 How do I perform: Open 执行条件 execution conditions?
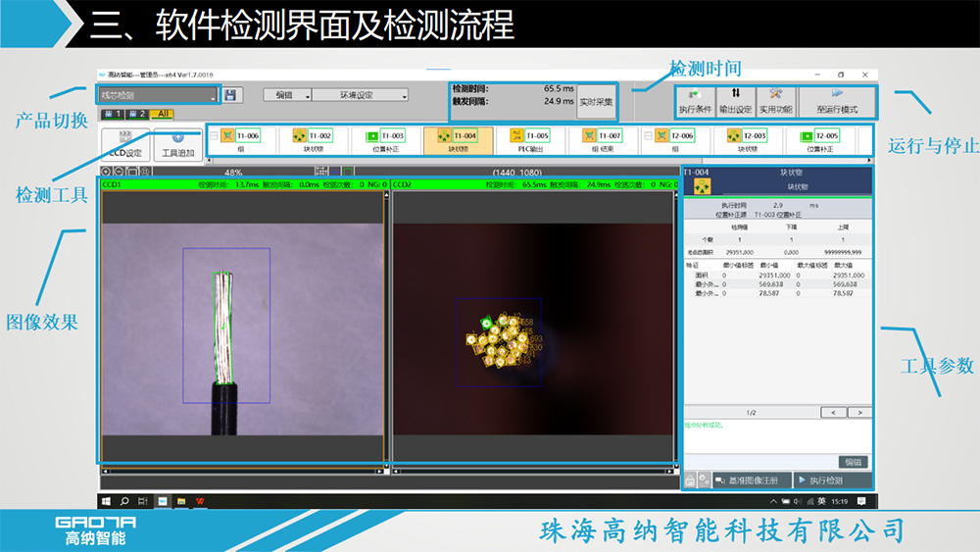click(x=695, y=102)
